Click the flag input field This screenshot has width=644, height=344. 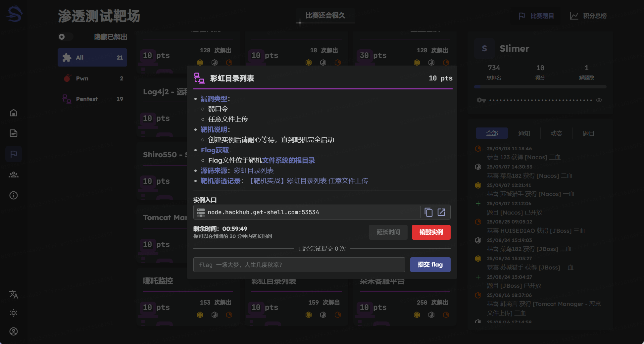(x=299, y=265)
